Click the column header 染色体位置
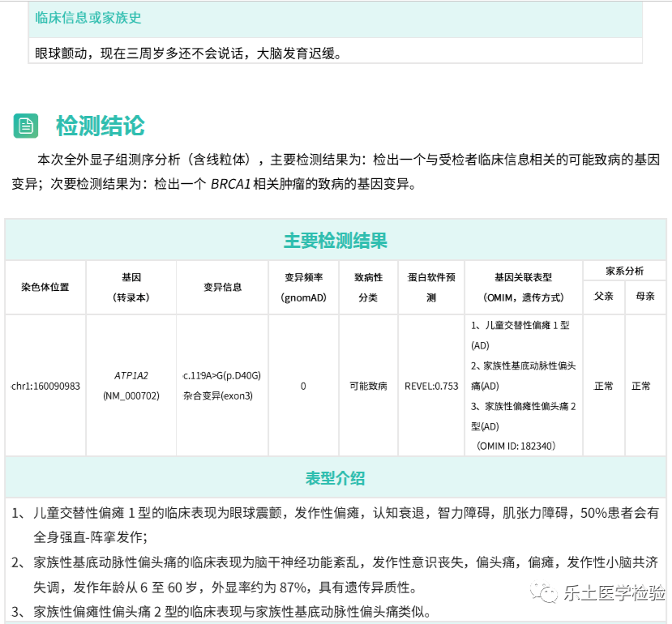Screen dimensions: 672x624 coord(45,287)
